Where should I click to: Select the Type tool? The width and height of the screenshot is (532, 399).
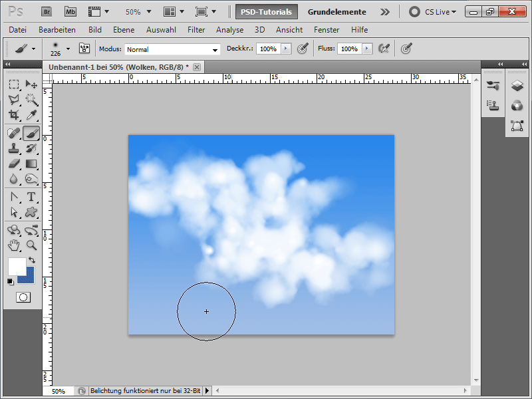(x=31, y=197)
